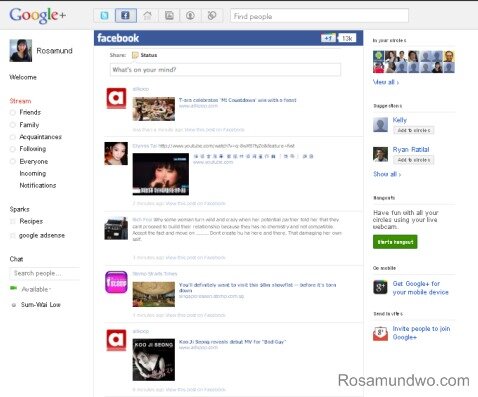478x397 pixels.
Task: Click the pink Stomp avatar icon
Action: [x=116, y=282]
